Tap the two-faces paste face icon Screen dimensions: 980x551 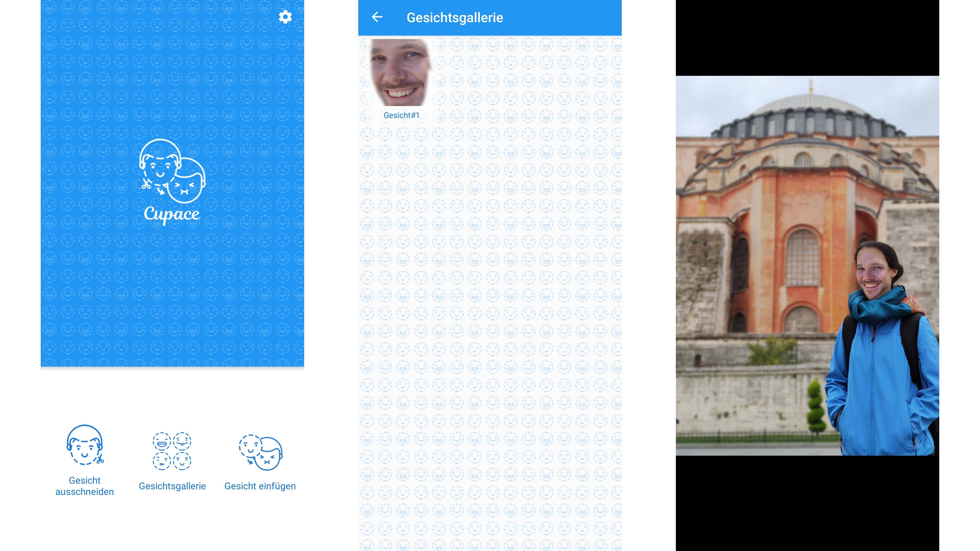click(260, 453)
